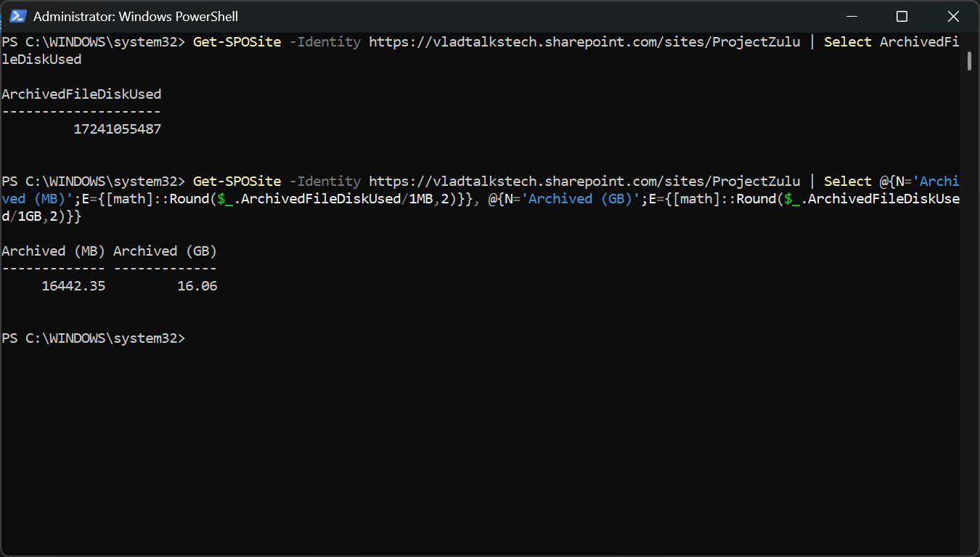Click Get-SPOSite in the first command
The image size is (980, 557).
[x=237, y=42]
